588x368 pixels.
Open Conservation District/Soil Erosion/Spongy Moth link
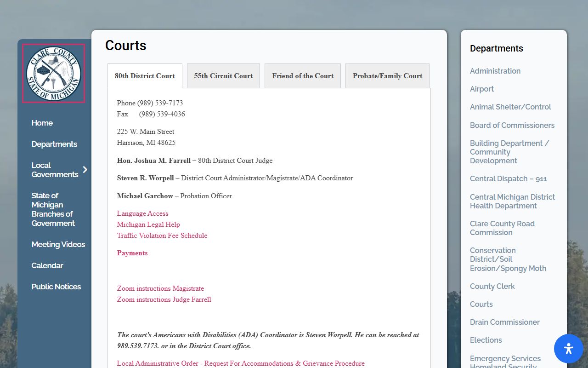point(508,259)
